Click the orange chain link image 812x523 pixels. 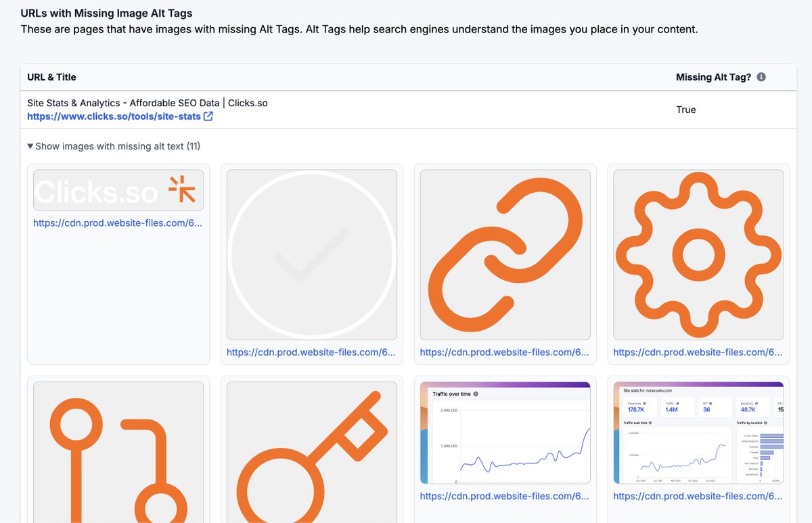click(505, 254)
